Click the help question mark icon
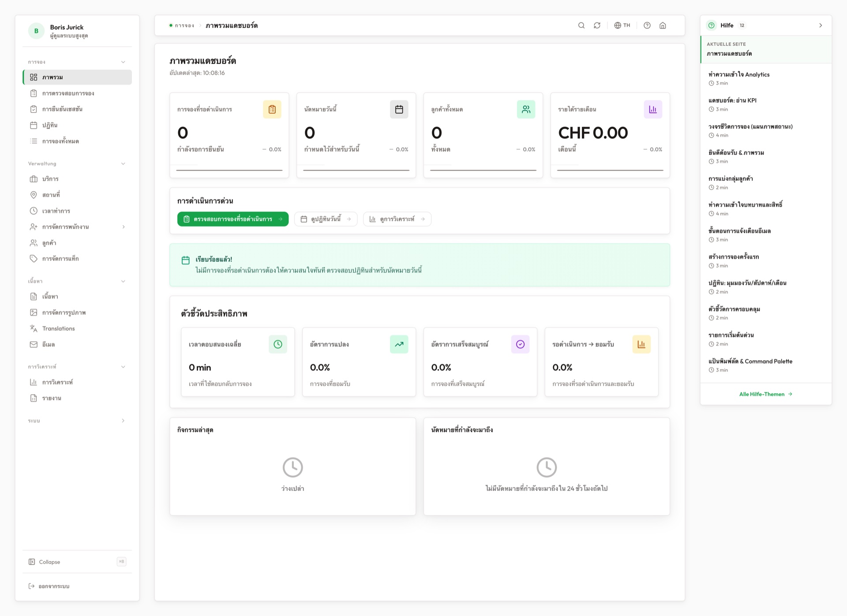847x616 pixels. pyautogui.click(x=647, y=26)
